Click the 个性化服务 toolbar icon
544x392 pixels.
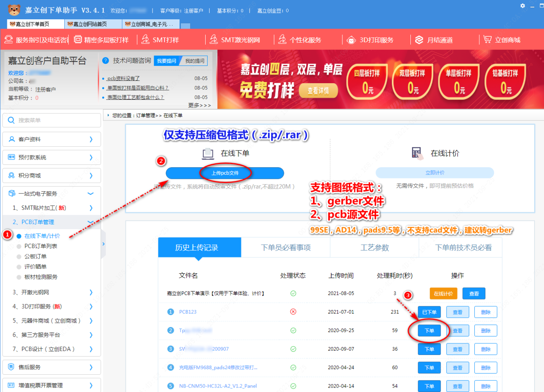pyautogui.click(x=282, y=39)
